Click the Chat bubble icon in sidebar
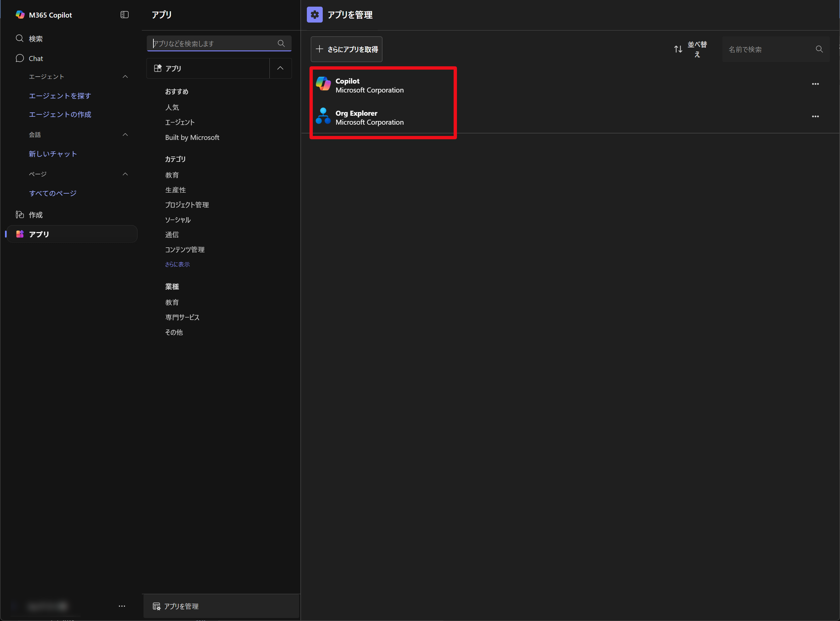 pos(20,58)
